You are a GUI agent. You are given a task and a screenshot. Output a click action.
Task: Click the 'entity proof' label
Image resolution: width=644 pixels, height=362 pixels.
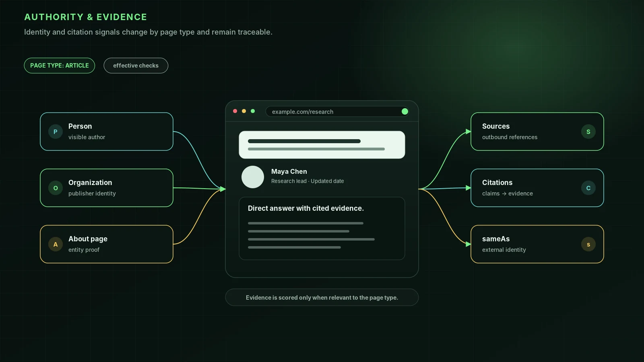click(84, 250)
